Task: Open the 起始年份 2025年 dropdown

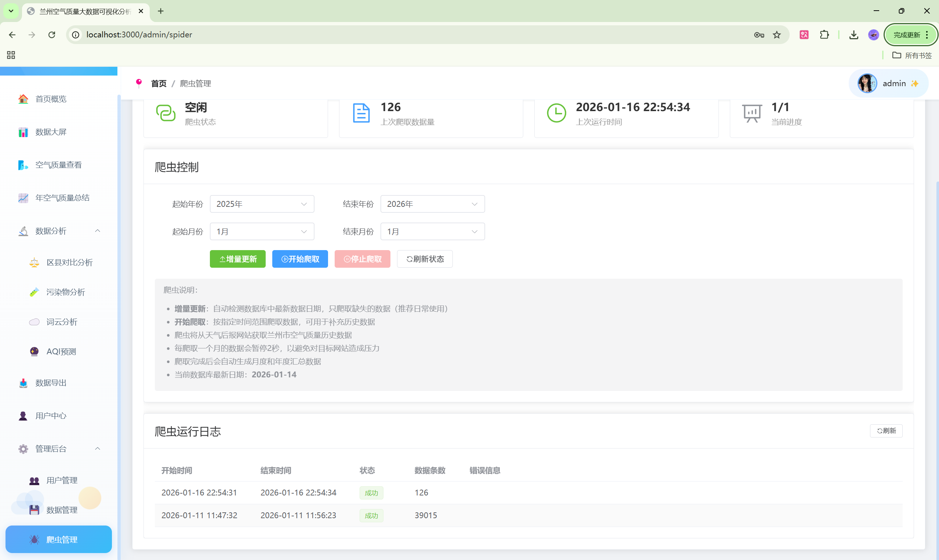Action: (x=262, y=204)
